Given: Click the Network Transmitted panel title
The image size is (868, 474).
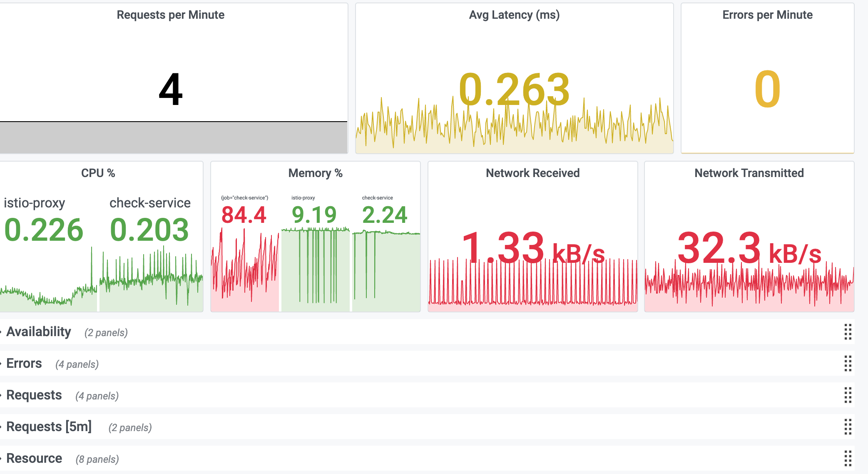Looking at the screenshot, I should tap(749, 173).
